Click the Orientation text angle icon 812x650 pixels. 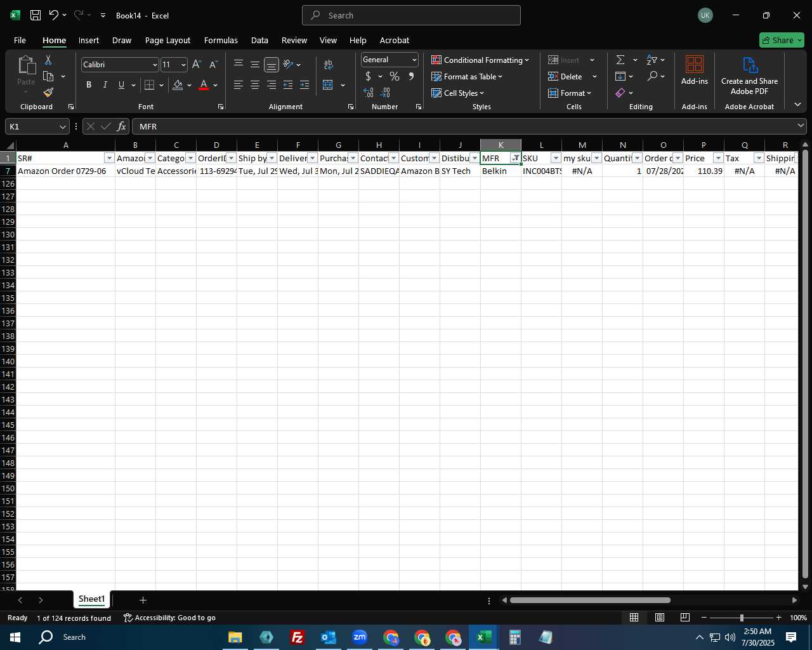pyautogui.click(x=289, y=64)
